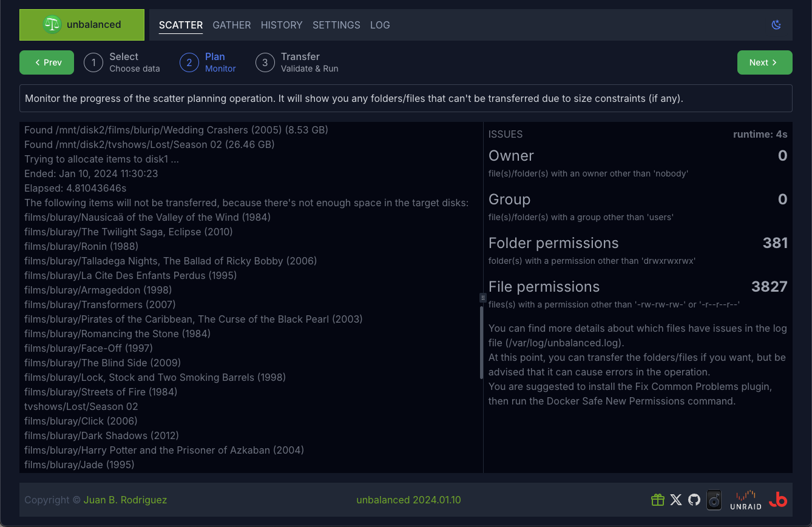Image resolution: width=812 pixels, height=527 pixels.
Task: Click the log panel vertical scrollbar
Action: (x=482, y=343)
